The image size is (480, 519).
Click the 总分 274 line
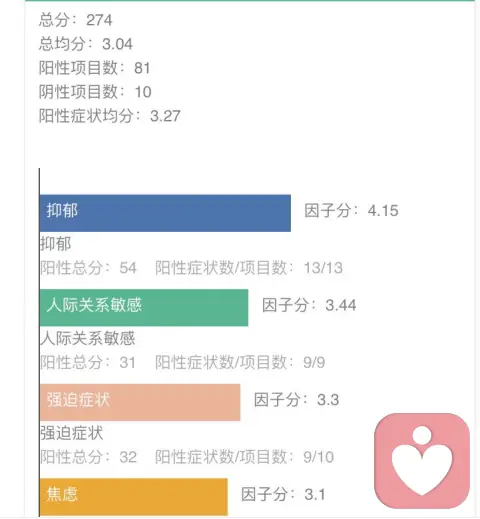[x=75, y=20]
